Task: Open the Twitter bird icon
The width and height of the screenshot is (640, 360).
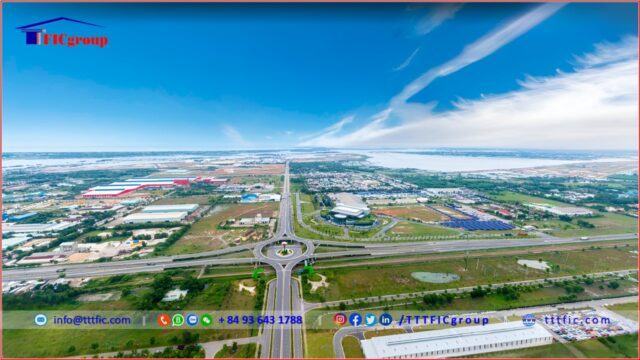Action: pos(371,319)
